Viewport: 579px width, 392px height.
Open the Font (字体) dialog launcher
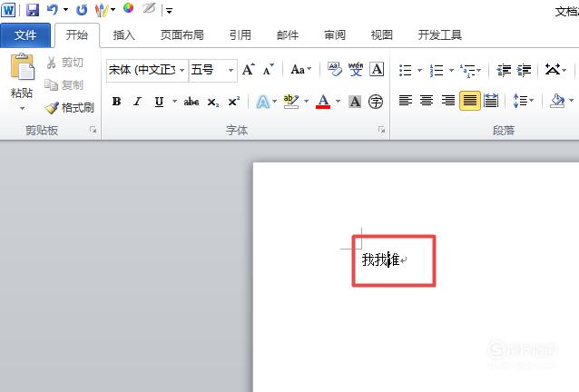[381, 130]
